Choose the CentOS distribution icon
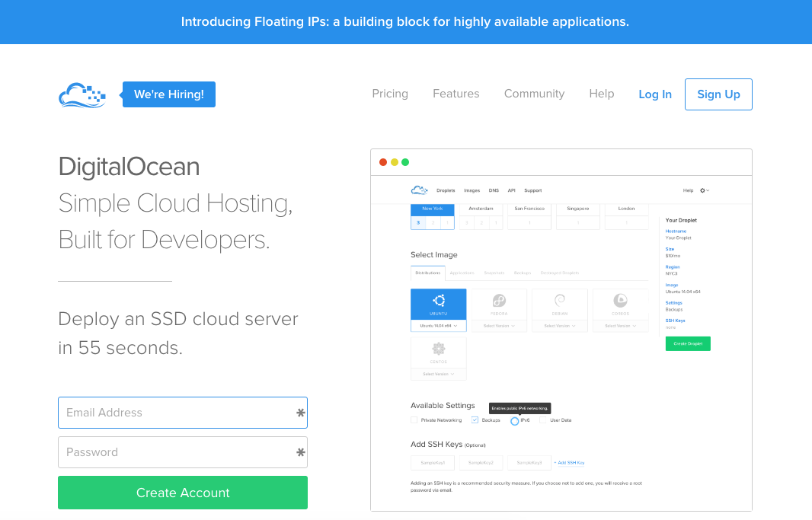 [438, 349]
